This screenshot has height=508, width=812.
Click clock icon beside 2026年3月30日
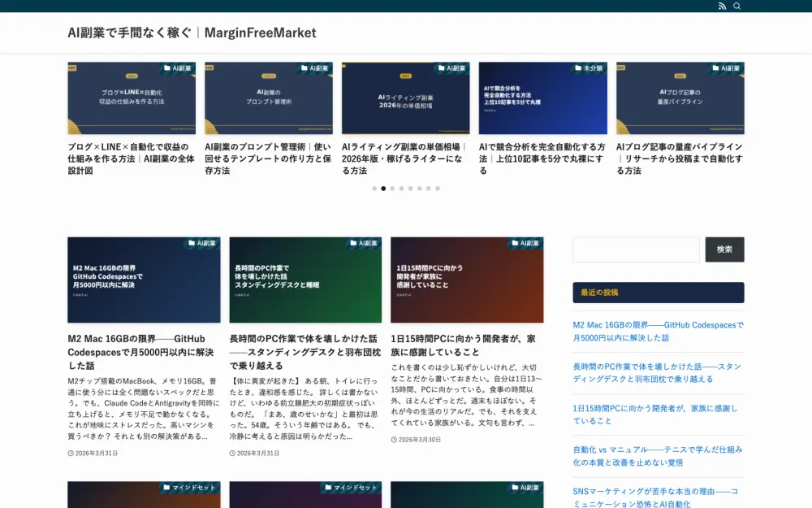tap(394, 440)
